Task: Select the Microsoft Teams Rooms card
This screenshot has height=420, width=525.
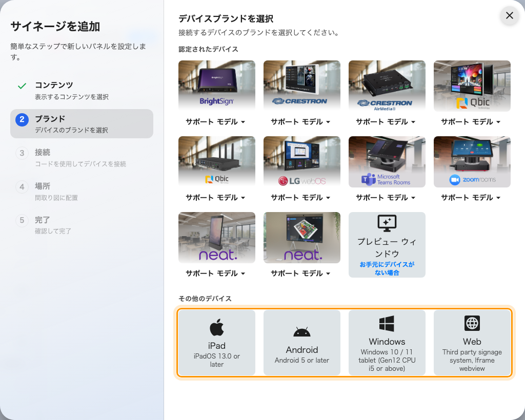Action: click(387, 162)
